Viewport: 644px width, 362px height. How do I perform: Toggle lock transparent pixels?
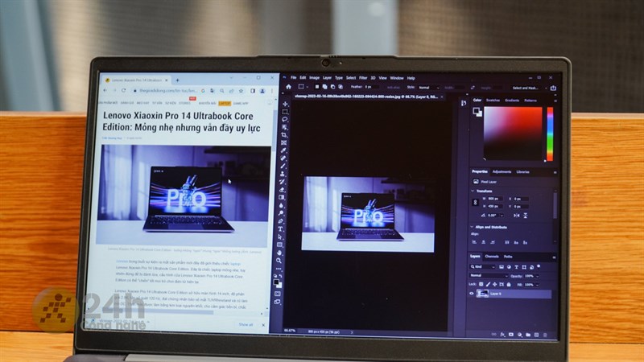(481, 284)
